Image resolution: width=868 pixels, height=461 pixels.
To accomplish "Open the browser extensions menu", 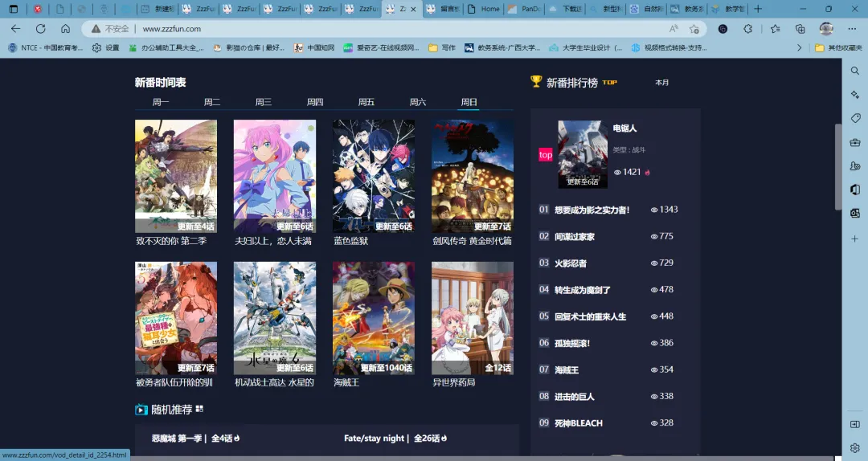I will point(748,29).
